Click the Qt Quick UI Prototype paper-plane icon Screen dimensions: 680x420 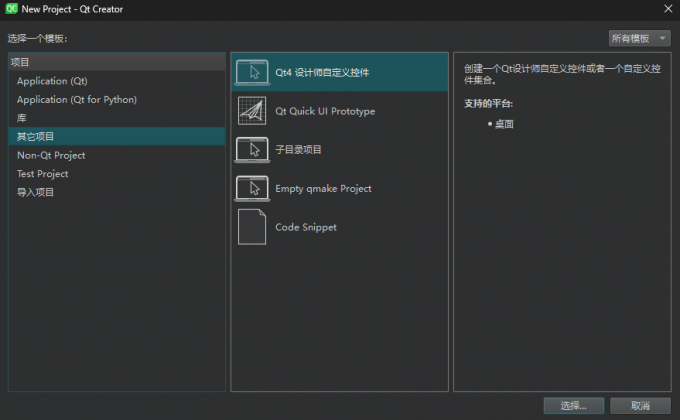(x=252, y=111)
